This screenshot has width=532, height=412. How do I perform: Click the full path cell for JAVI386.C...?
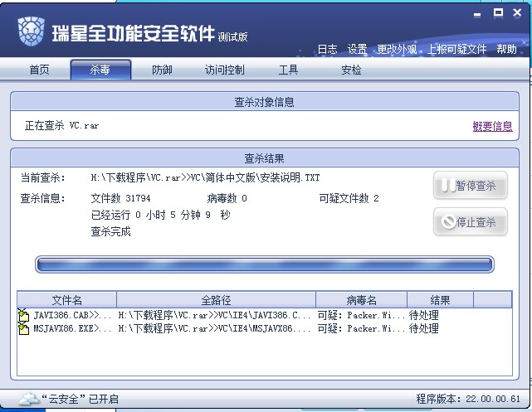(214, 315)
